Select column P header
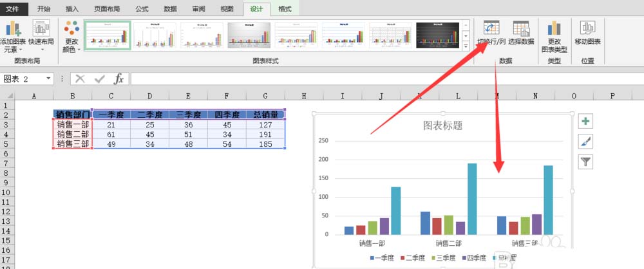The height and width of the screenshot is (269, 644). coord(612,96)
